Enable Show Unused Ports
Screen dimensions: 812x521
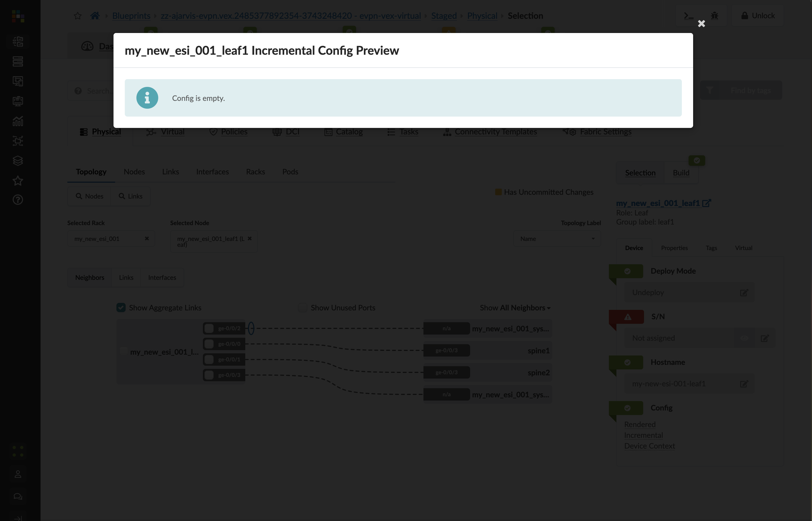tap(302, 307)
